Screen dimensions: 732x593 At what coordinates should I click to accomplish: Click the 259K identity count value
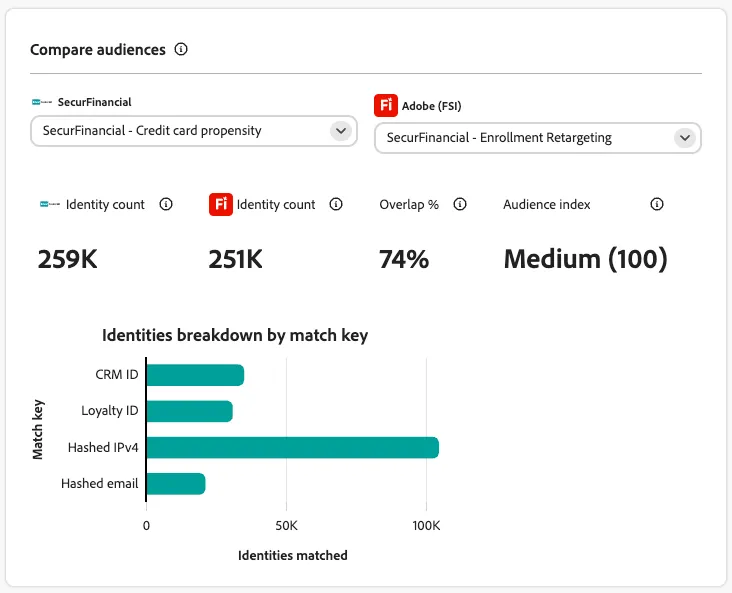point(68,259)
